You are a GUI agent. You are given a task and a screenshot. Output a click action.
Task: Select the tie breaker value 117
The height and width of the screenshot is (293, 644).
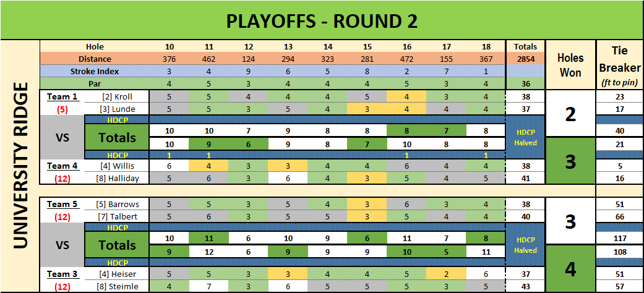[x=619, y=239]
